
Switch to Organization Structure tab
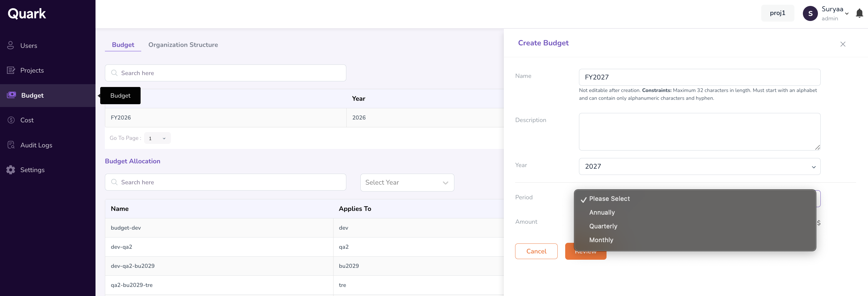click(x=183, y=45)
